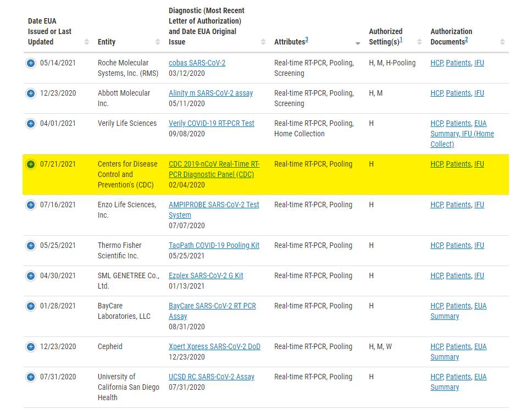Open IFU document for SML GENETREE row
The width and height of the screenshot is (532, 409).
[x=479, y=275]
